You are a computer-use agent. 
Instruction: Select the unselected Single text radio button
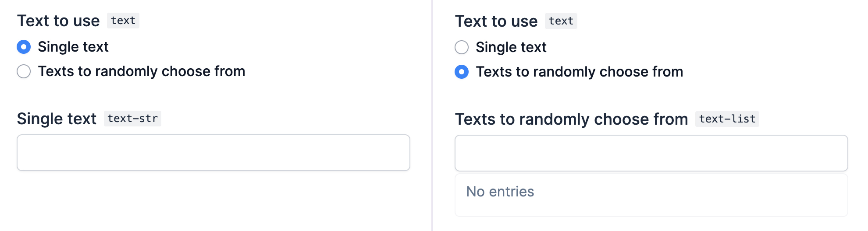pos(462,47)
